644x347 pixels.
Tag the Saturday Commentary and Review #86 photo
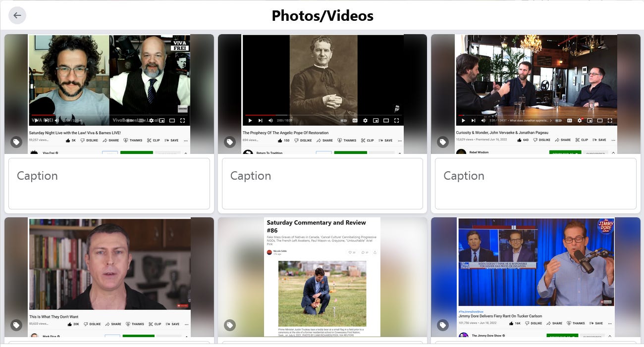click(x=230, y=325)
